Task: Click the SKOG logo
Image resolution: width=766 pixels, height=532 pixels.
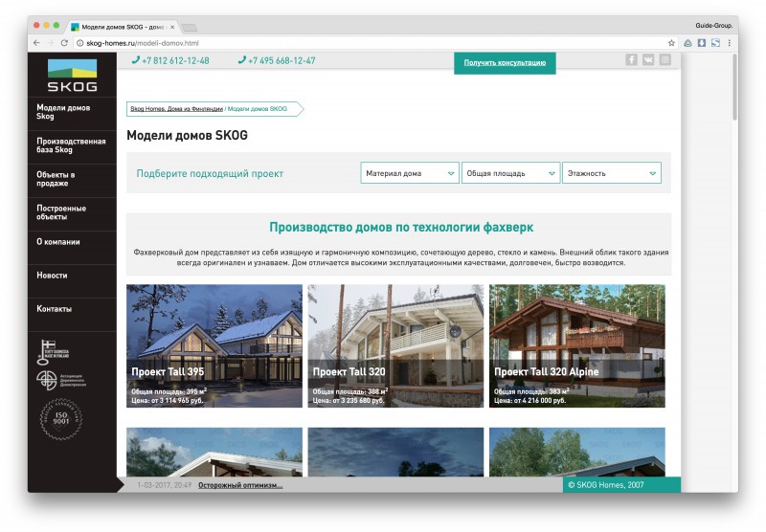Action: tap(73, 76)
